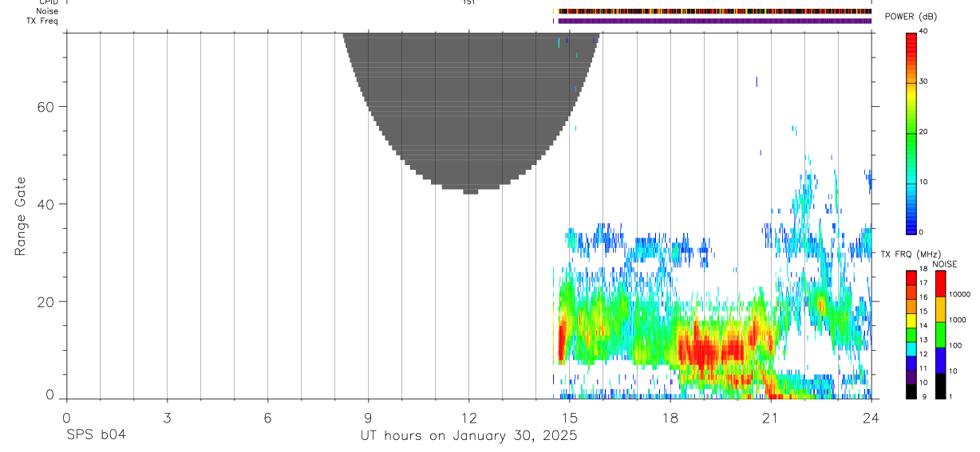Click the time-axis tick label '3'
This screenshot has height=452, width=980.
tap(167, 418)
